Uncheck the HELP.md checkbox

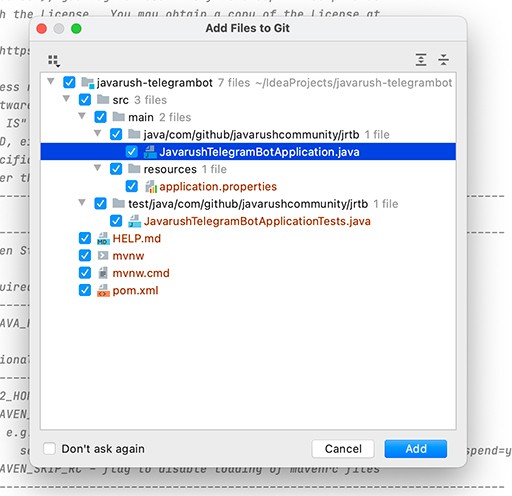click(x=85, y=238)
